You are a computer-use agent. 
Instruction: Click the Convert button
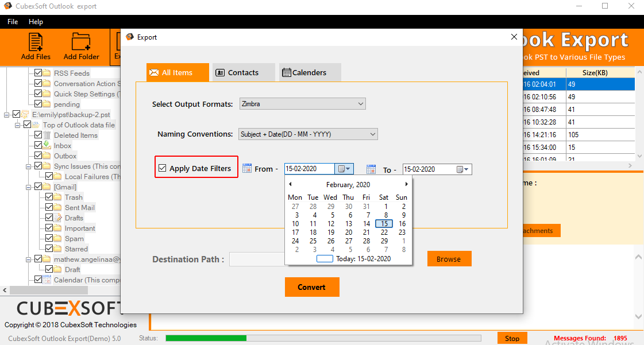coord(311,287)
